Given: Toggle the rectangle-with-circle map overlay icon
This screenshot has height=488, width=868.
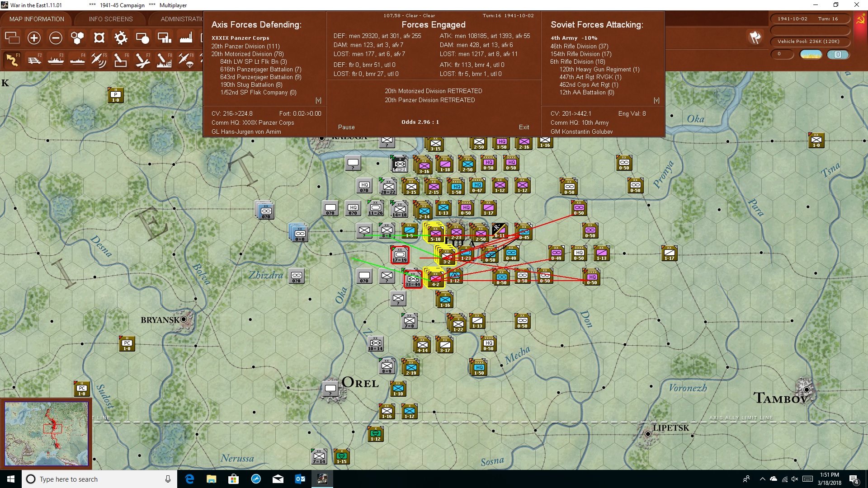Looking at the screenshot, I should coord(142,38).
